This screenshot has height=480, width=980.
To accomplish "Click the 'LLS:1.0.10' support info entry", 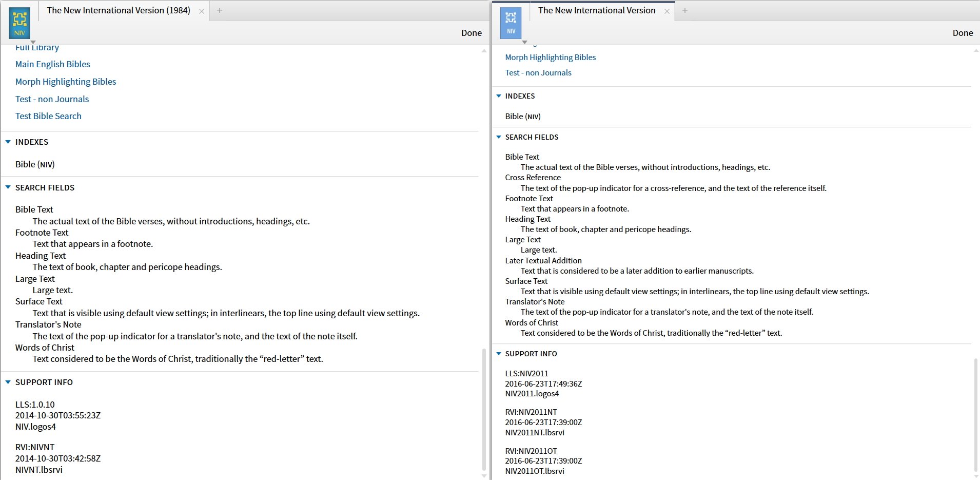I will 35,405.
